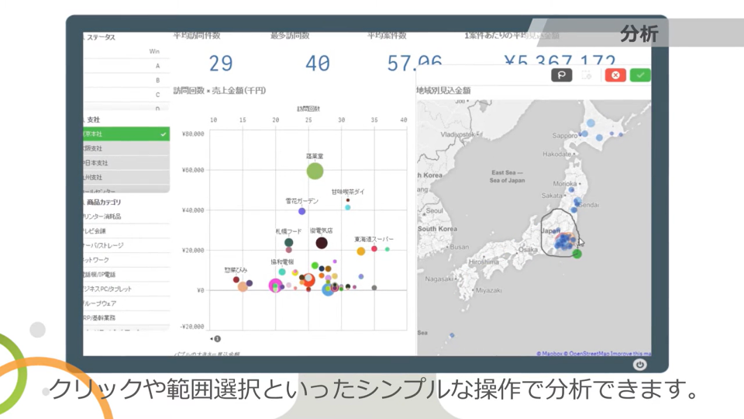Click the purple 雪花ガーデン bubble
The image size is (744, 419).
pos(302,211)
